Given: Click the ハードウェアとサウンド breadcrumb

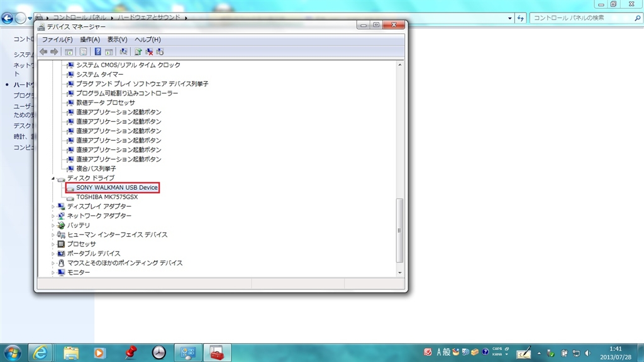Looking at the screenshot, I should tap(148, 18).
